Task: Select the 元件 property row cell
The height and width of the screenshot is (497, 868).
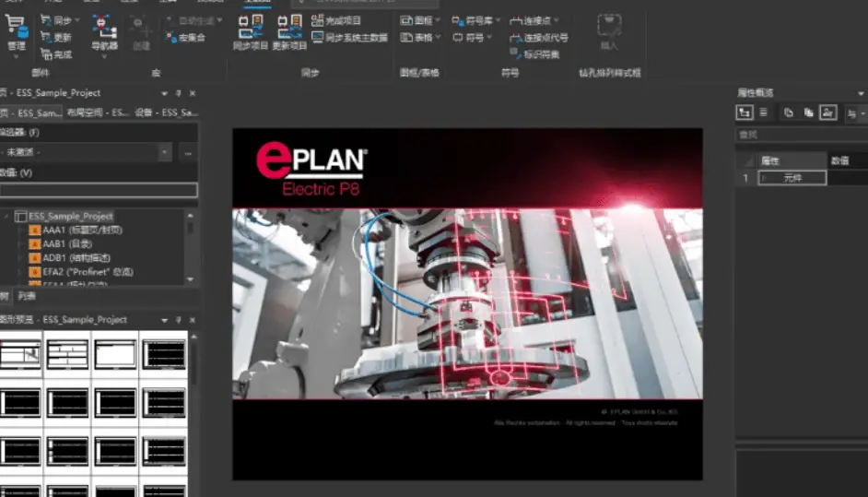Action: [x=792, y=178]
